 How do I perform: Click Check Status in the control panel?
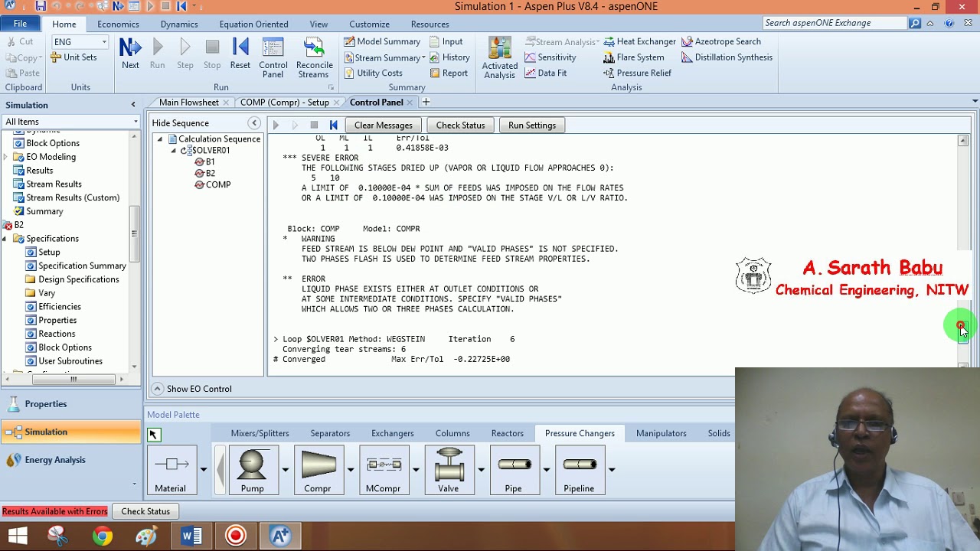(x=460, y=126)
